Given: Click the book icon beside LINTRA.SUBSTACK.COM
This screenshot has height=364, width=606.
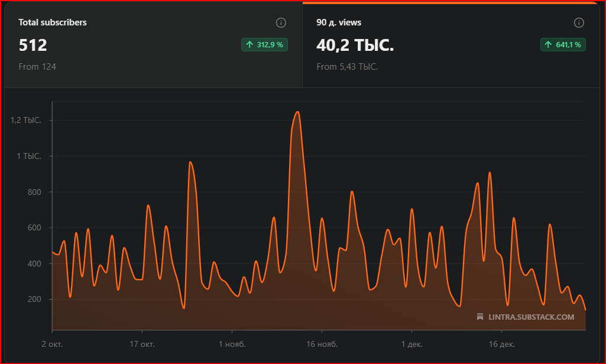Looking at the screenshot, I should (480, 316).
